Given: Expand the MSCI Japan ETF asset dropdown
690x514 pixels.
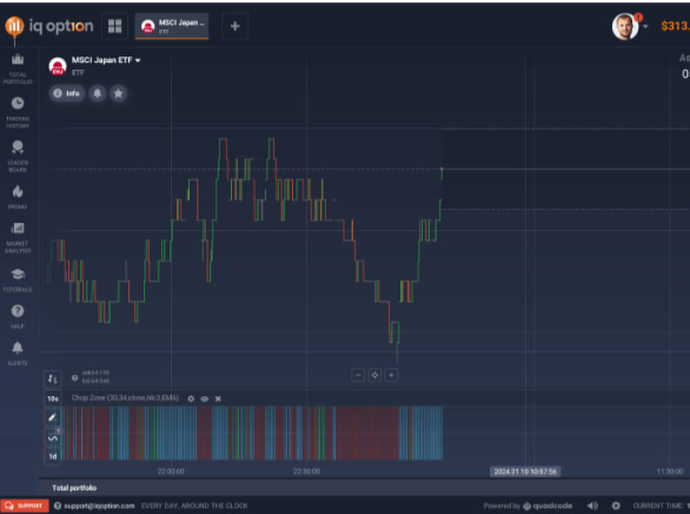Looking at the screenshot, I should pos(138,60).
